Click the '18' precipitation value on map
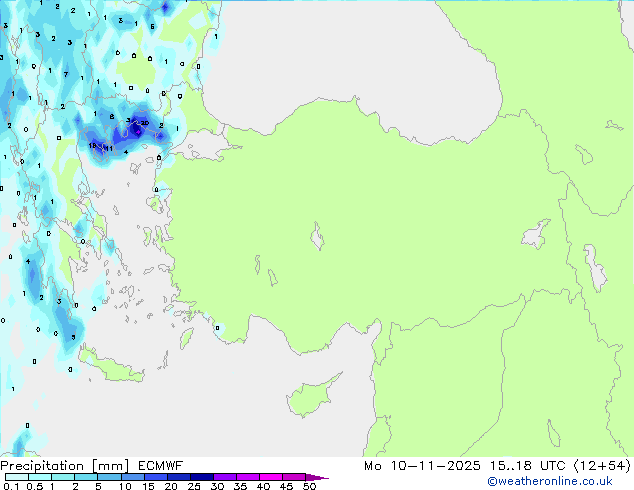634x490 pixels. click(x=92, y=146)
